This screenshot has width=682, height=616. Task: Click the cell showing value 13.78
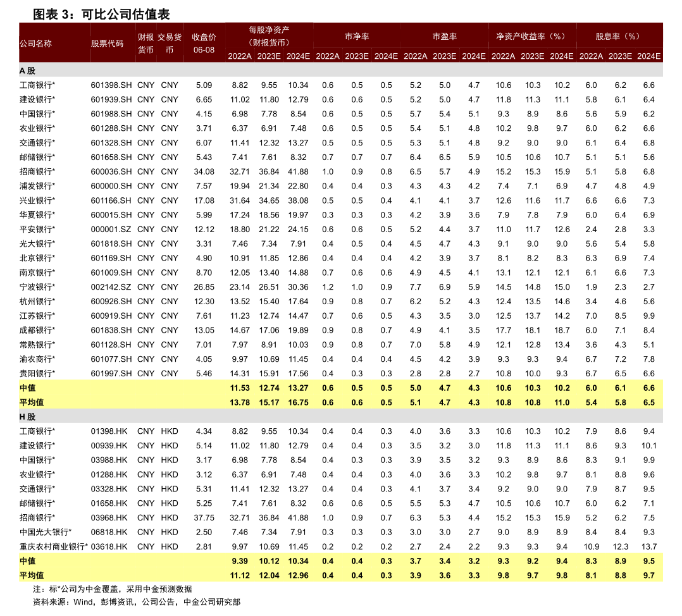coord(240,402)
